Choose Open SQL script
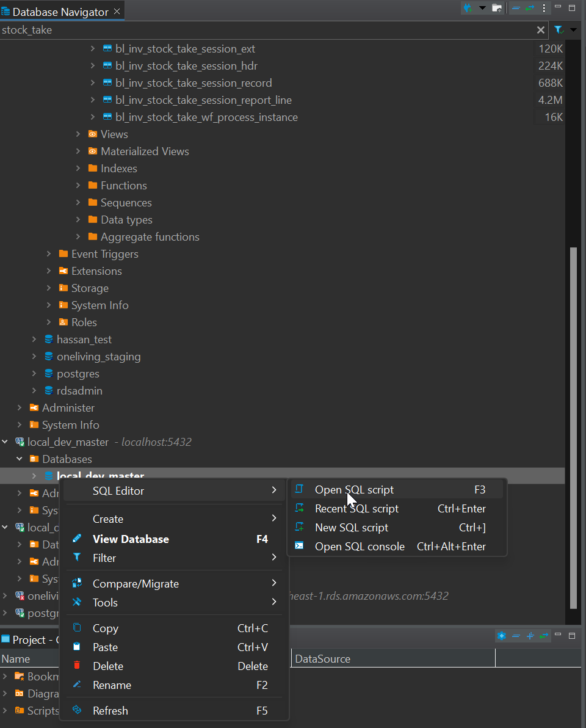Screen dimensions: 586x728 tap(397, 489)
